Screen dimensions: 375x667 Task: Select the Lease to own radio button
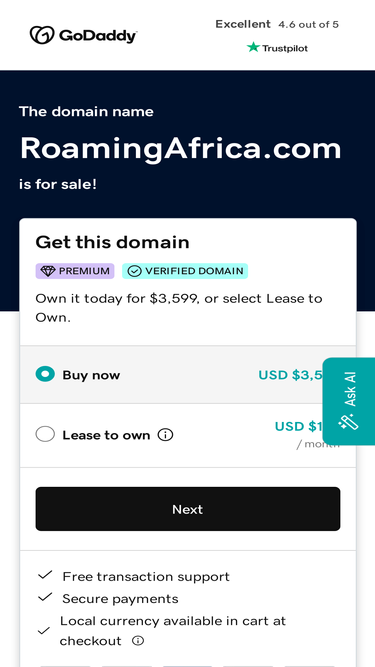pos(45,434)
